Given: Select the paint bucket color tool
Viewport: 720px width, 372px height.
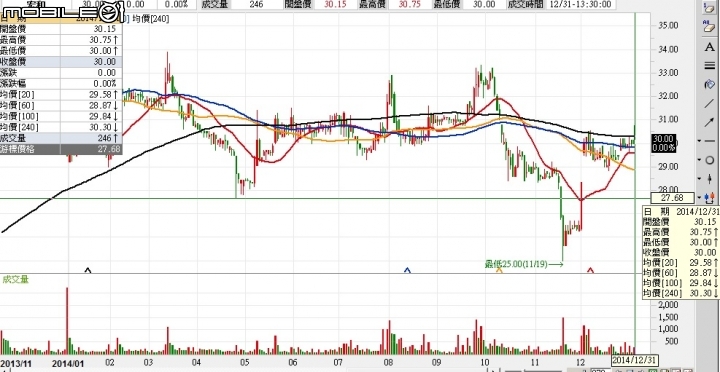Looking at the screenshot, I should 709,84.
